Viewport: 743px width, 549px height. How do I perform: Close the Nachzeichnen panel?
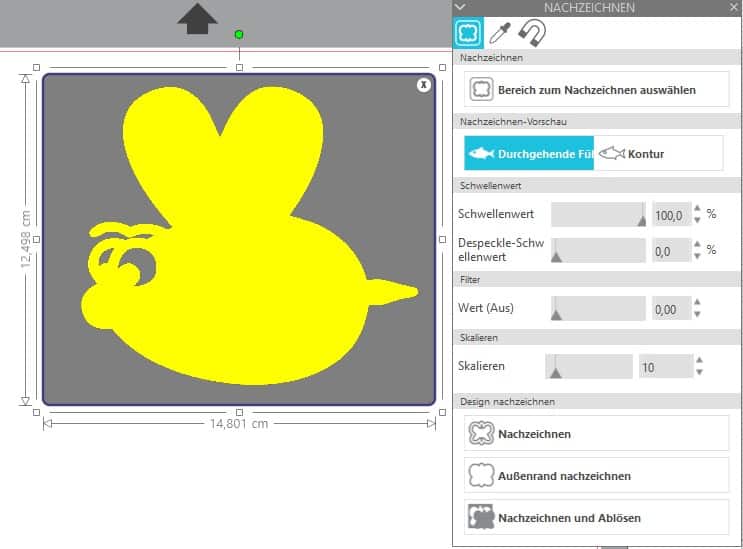pyautogui.click(x=734, y=8)
